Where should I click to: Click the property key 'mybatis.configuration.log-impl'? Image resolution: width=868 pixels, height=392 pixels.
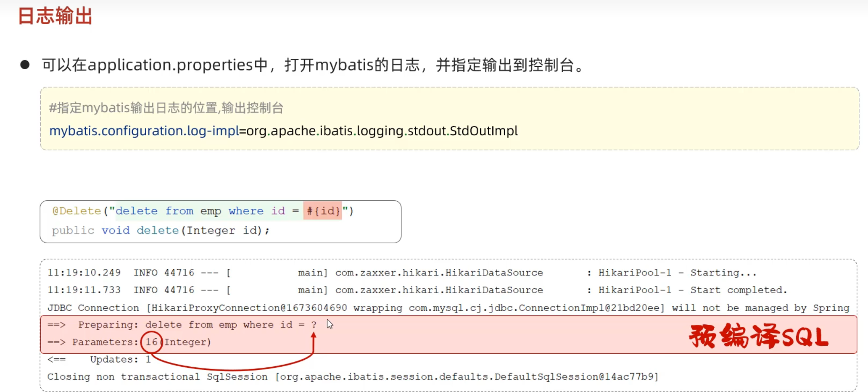144,131
